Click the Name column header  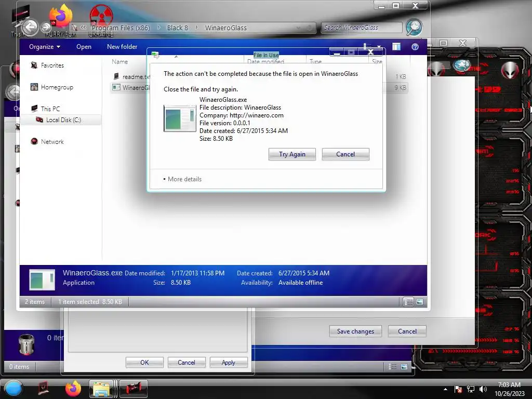[120, 62]
